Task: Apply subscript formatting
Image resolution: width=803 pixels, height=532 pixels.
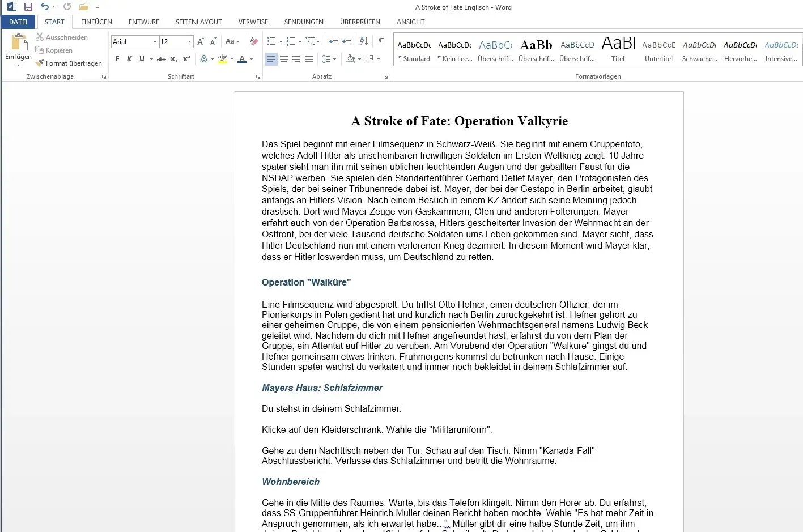Action: (x=174, y=59)
